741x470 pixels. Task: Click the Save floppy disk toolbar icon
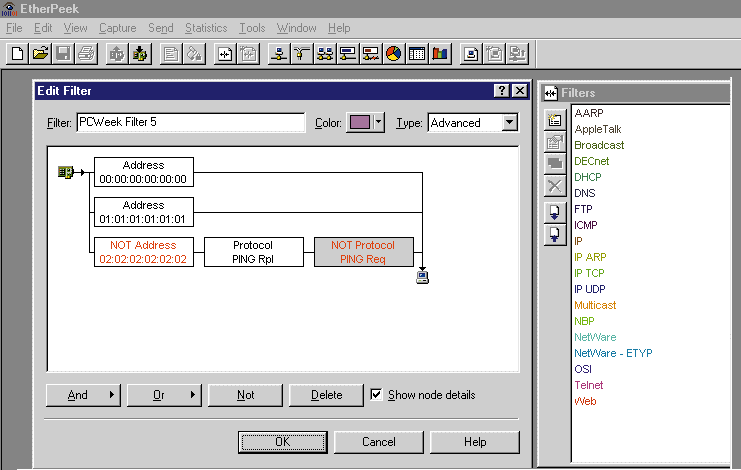[x=63, y=53]
